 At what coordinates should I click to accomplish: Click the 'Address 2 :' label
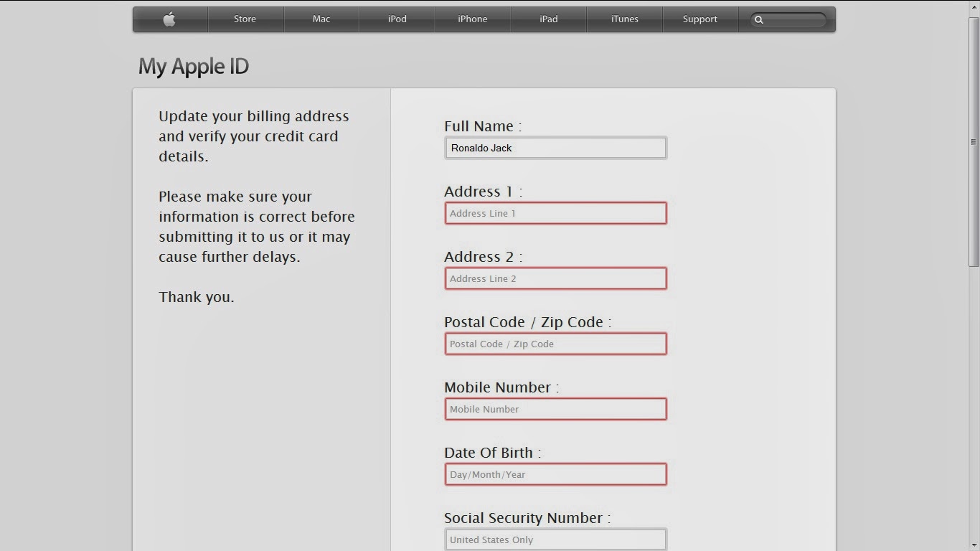point(484,257)
